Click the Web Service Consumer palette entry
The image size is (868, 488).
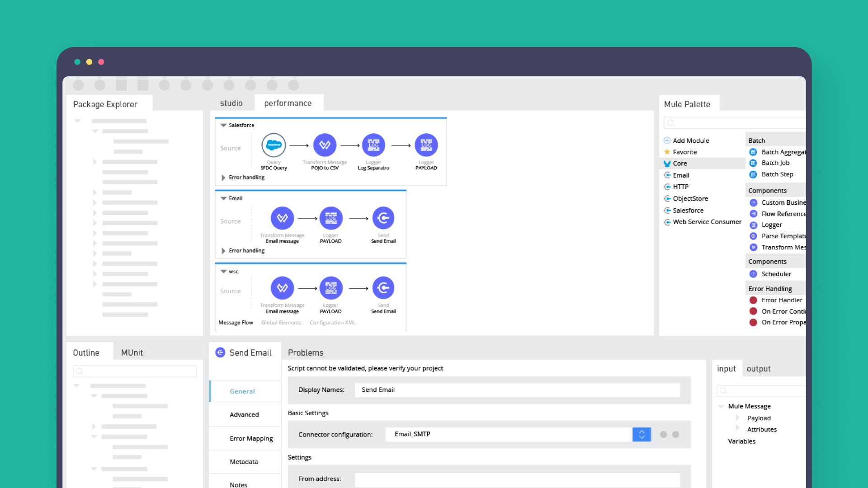point(707,222)
